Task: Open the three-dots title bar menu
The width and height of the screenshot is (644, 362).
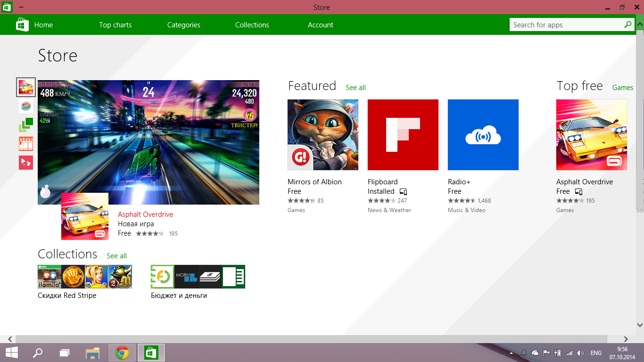Action: 21,8
